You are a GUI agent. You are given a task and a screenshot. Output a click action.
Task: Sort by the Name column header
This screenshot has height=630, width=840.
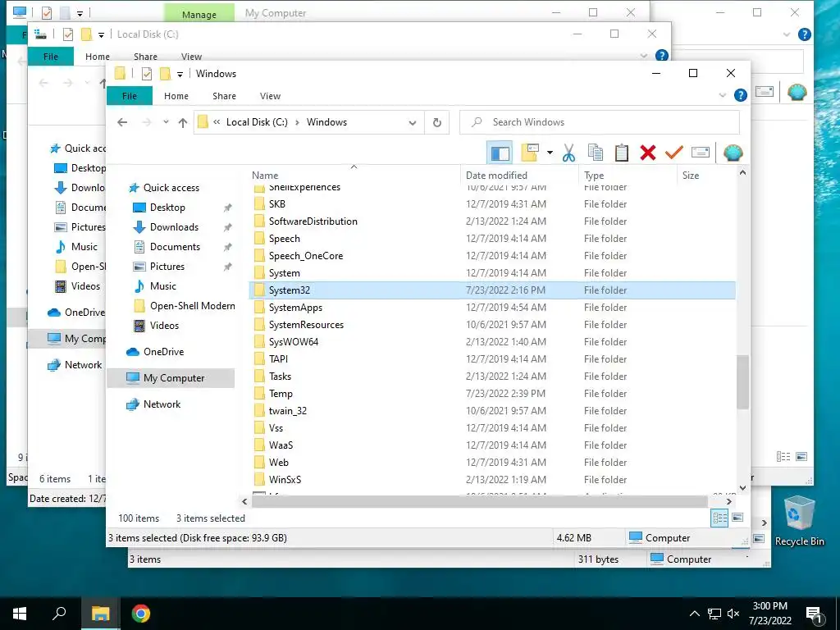tap(354, 176)
